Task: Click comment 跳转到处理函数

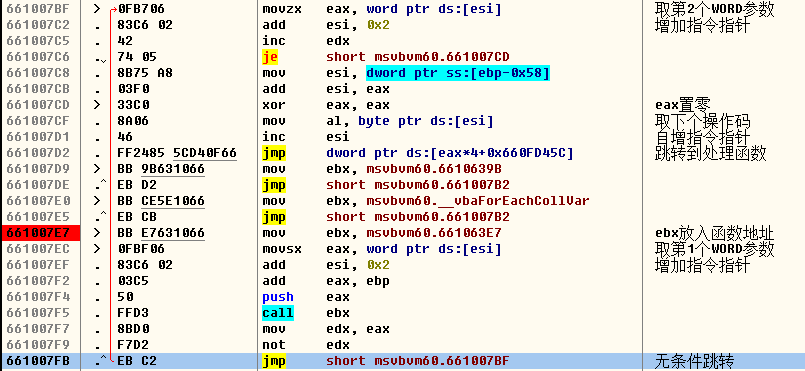Action: coord(711,153)
